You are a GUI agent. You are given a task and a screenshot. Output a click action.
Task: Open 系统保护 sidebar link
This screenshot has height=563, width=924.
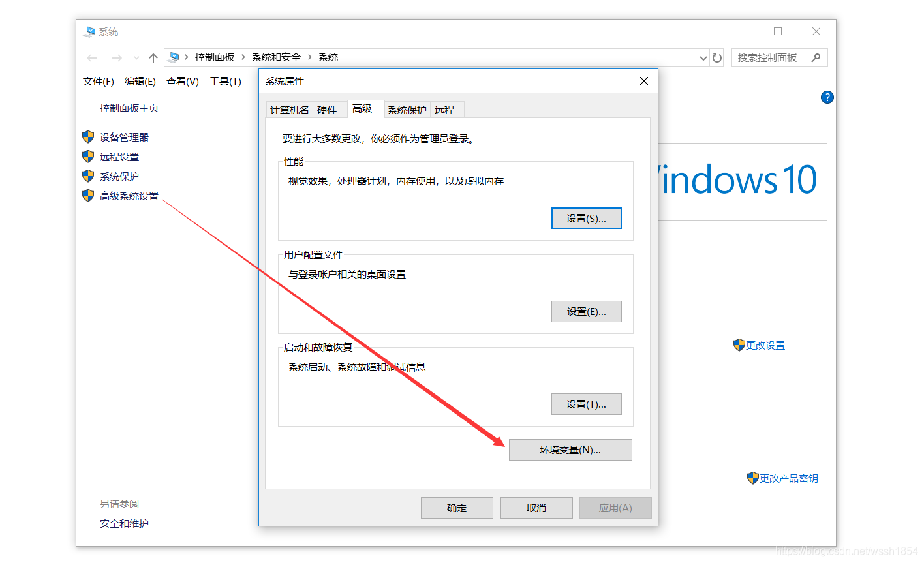pos(119,176)
